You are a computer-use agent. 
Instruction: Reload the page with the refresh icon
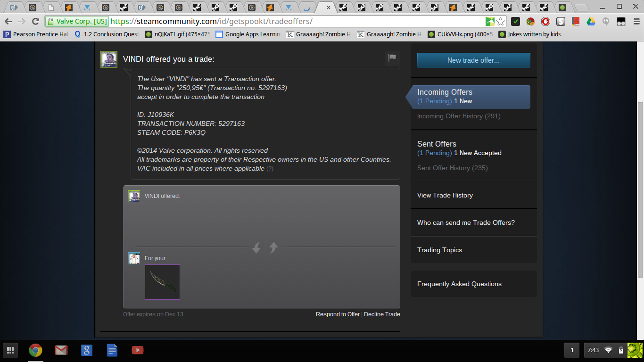[35, 21]
